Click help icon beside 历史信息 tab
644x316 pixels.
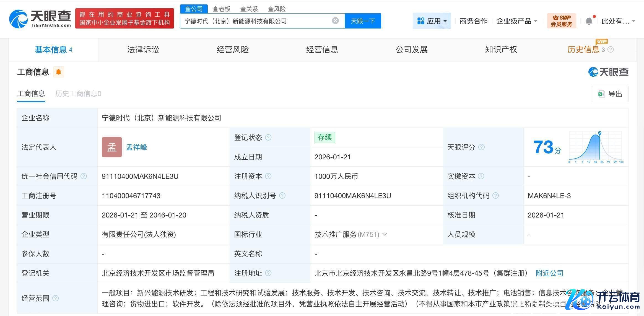pos(611,50)
